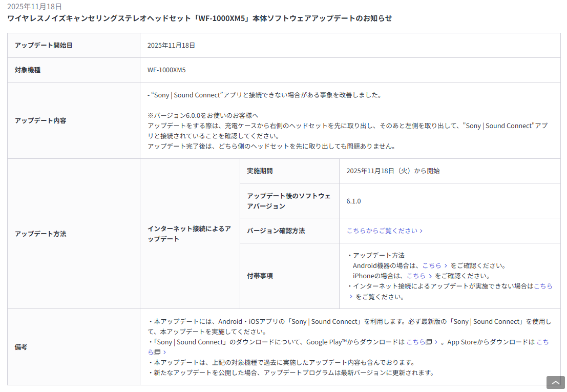Click the インターネット接続によるアップデート cell

189,234
